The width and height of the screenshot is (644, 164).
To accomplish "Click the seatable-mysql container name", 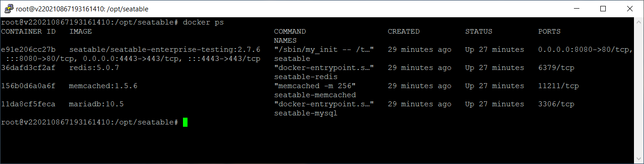I will 306,113.
